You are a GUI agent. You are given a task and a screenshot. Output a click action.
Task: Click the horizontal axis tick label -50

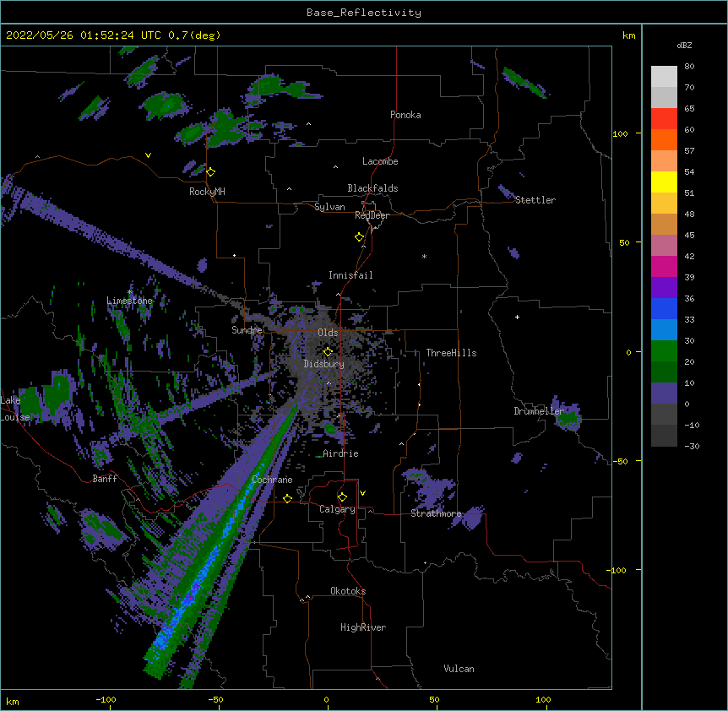tap(215, 699)
